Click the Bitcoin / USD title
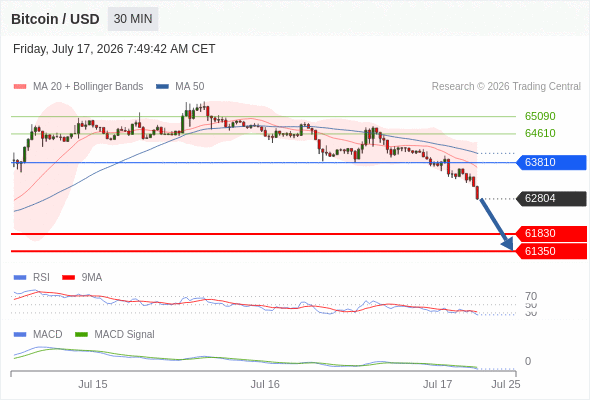590x400 pixels. [x=55, y=19]
